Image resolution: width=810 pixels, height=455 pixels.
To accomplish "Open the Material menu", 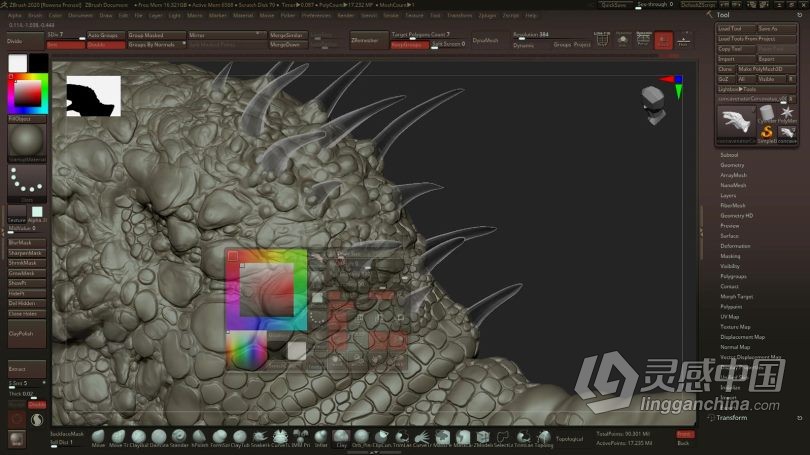I will (x=243, y=15).
